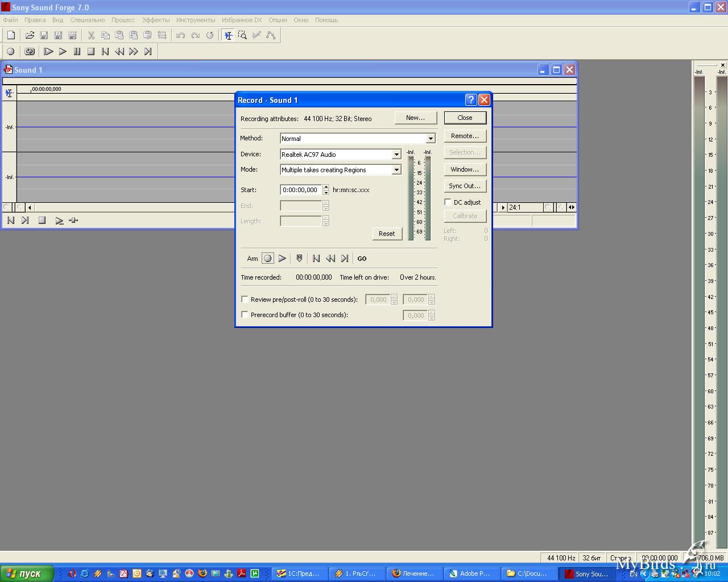This screenshot has width=728, height=582.
Task: Click the Redo arrow icon
Action: pos(195,35)
